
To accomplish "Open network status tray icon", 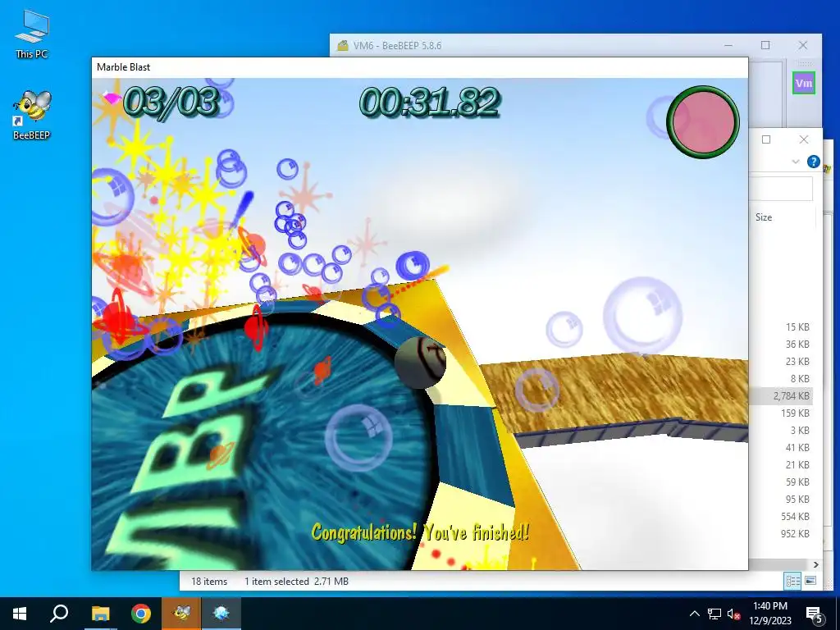I will pyautogui.click(x=714, y=614).
